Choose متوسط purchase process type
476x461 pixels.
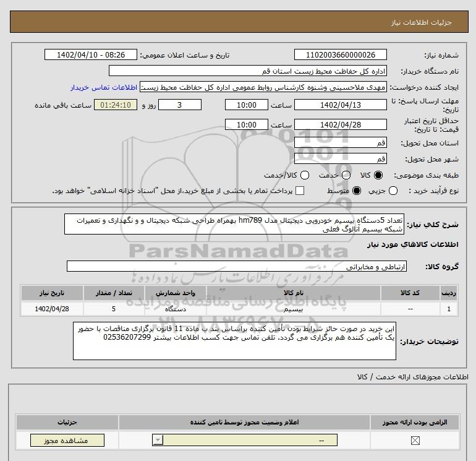click(x=357, y=191)
